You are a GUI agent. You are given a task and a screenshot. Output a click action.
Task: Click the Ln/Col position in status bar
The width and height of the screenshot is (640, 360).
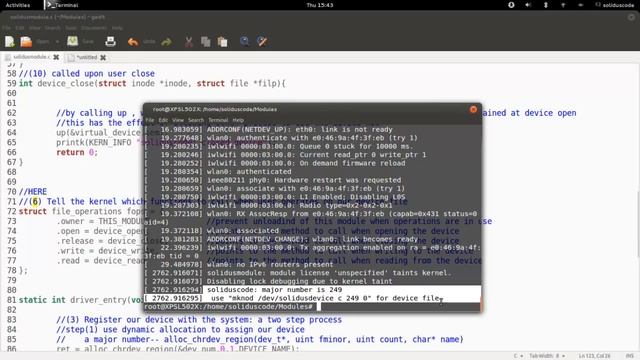click(x=594, y=356)
